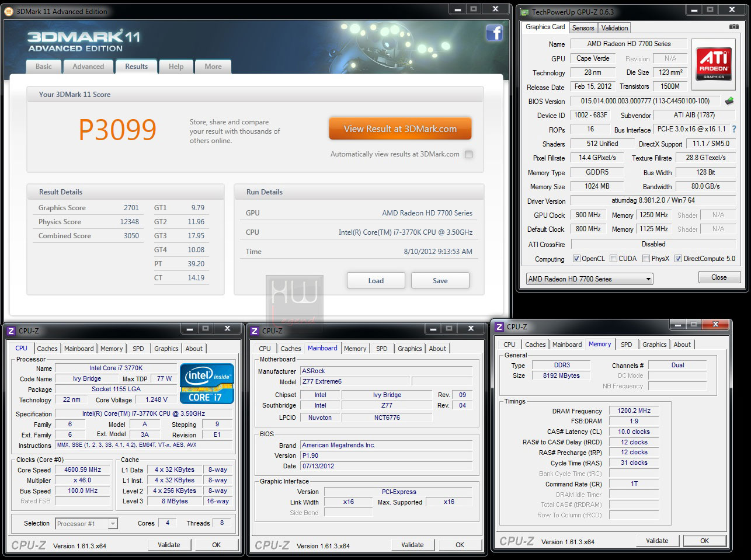This screenshot has height=560, width=751.
Task: Open CPU tab in CPU-Z Mainboard window
Action: [265, 349]
